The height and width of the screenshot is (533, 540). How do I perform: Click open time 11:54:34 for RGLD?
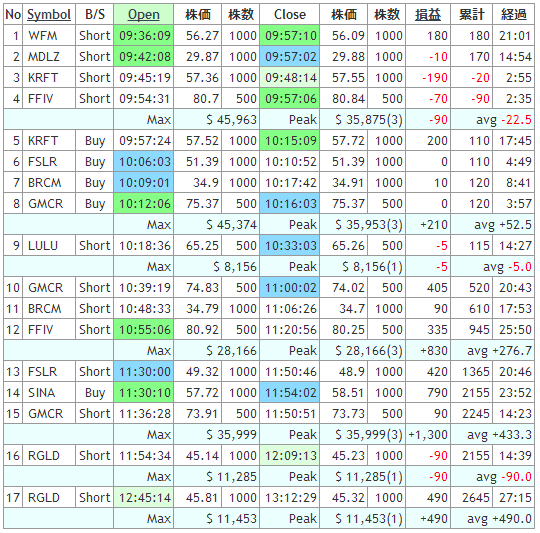144,456
